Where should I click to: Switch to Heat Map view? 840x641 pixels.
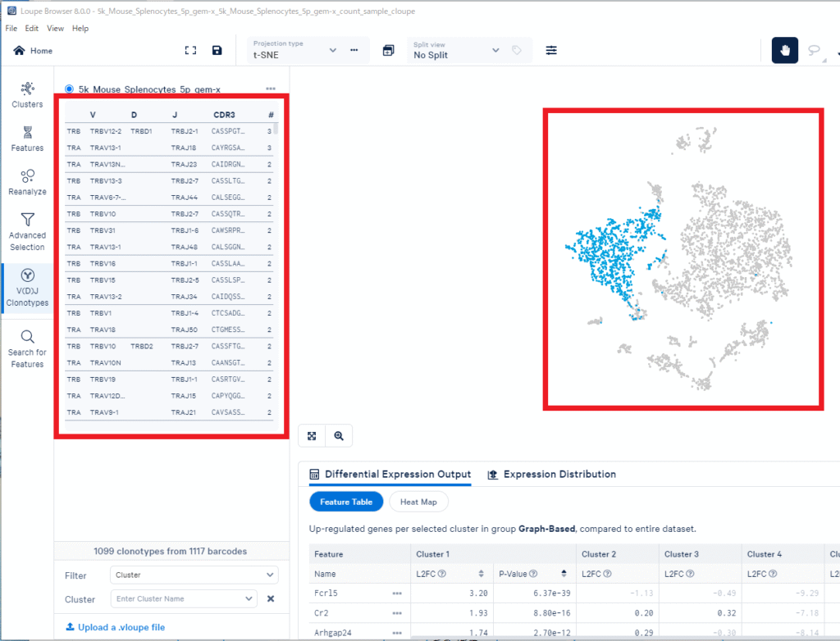click(418, 502)
